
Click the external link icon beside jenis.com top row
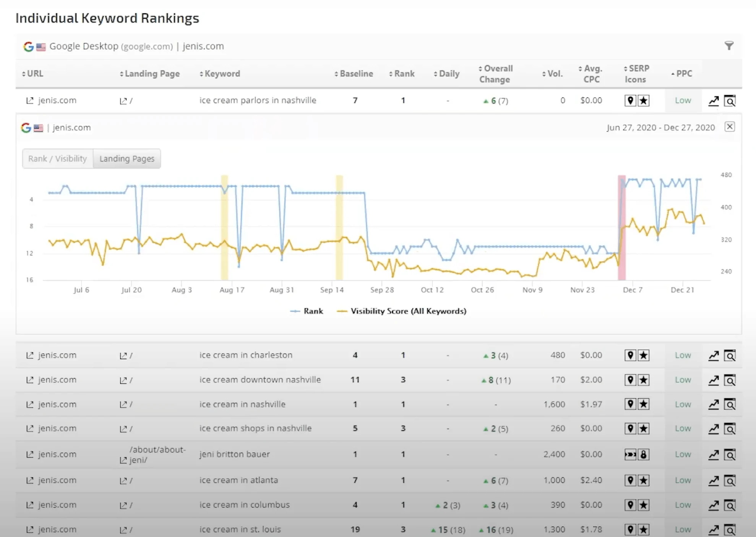pyautogui.click(x=30, y=100)
